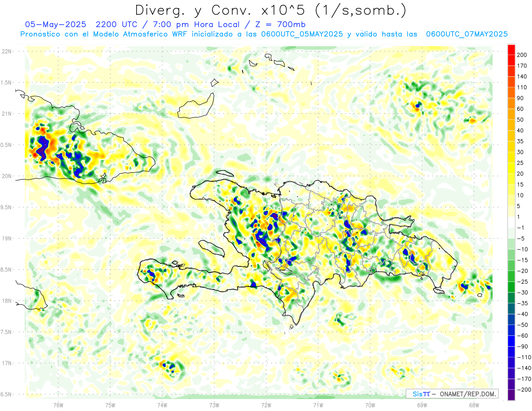The height and width of the screenshot is (411, 532).
Task: Click the '71W' longitude label
Action: click(318, 404)
